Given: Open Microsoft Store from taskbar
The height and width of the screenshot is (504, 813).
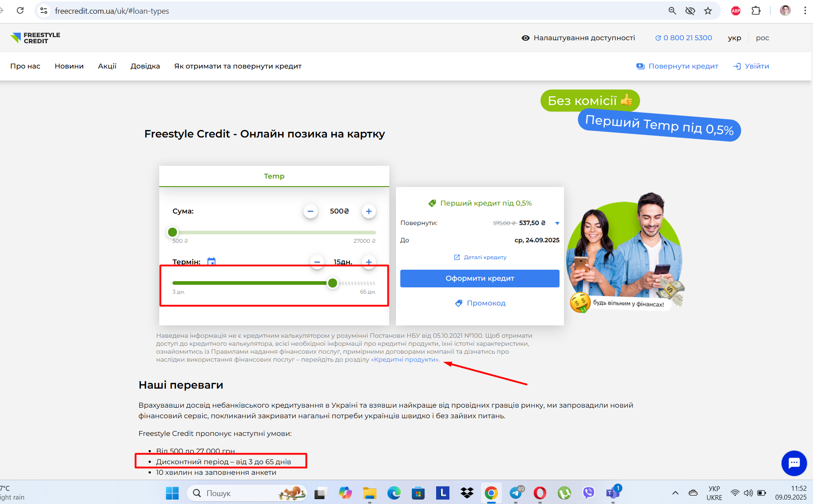Looking at the screenshot, I should coord(418,493).
